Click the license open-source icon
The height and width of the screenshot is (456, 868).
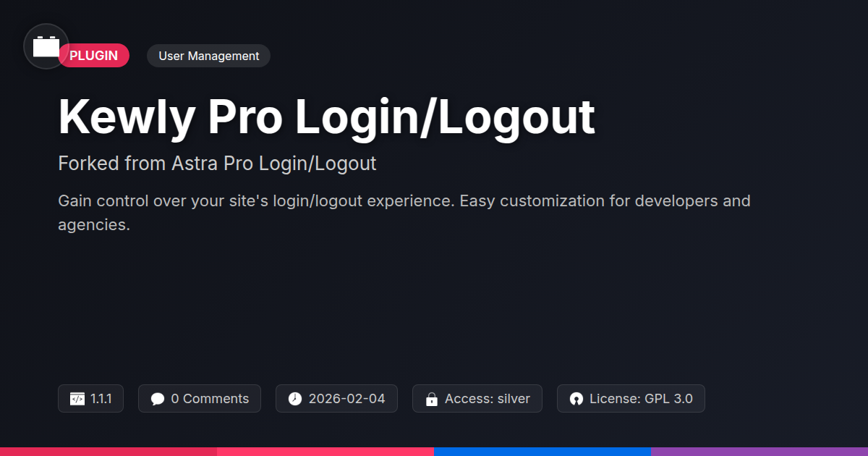(576, 399)
